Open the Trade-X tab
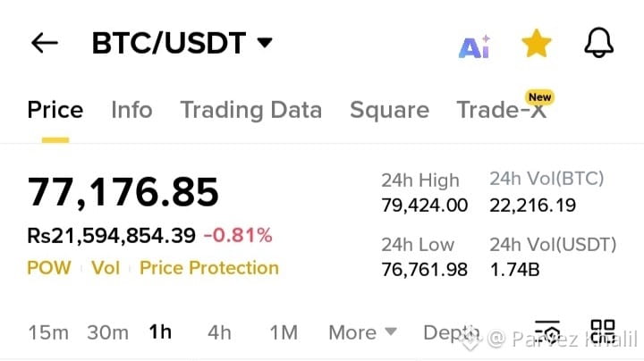644x361 pixels. (x=502, y=110)
